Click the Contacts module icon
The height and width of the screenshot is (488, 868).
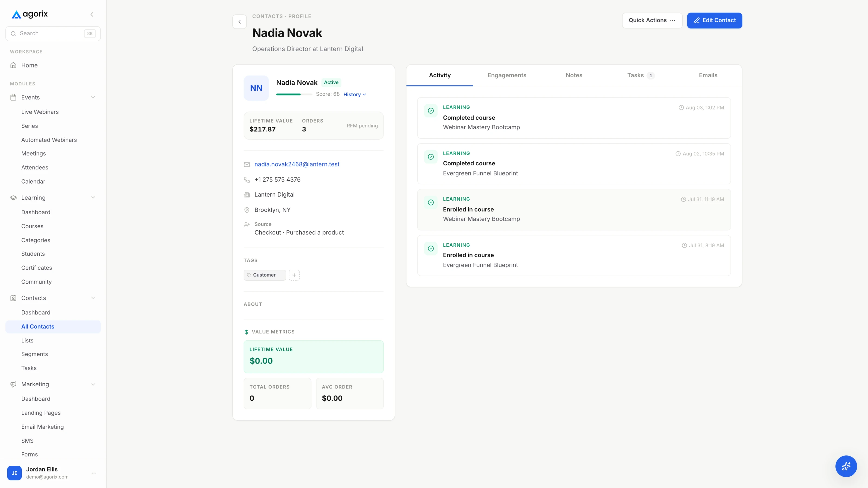[14, 298]
